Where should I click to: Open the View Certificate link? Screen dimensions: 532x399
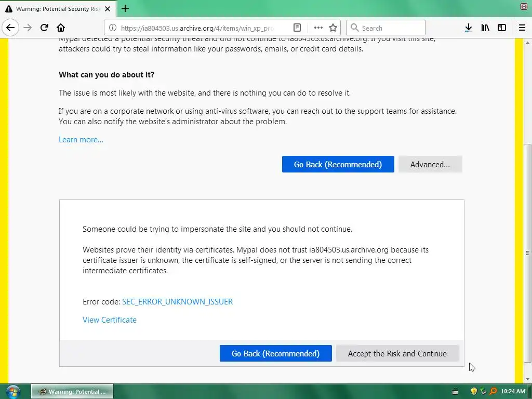(x=110, y=320)
